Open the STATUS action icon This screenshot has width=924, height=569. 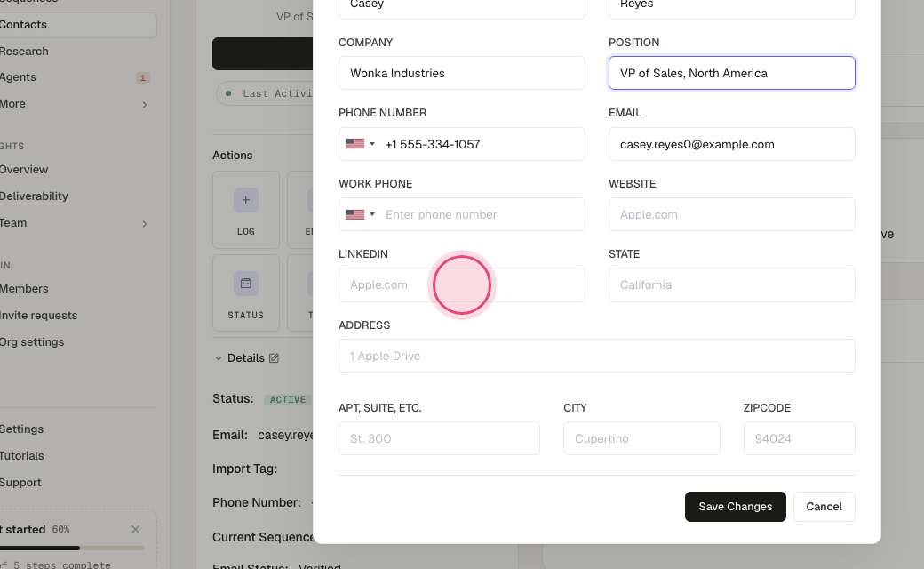246,284
